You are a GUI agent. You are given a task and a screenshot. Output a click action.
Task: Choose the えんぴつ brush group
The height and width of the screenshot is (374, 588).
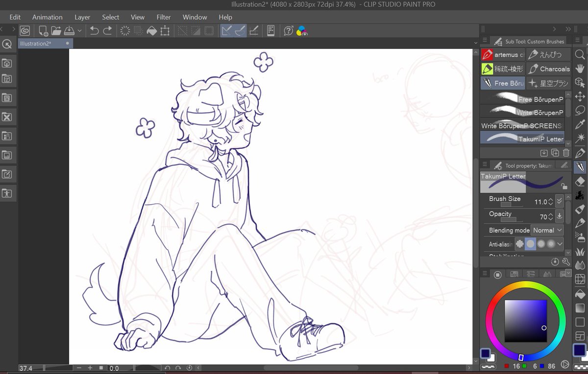pyautogui.click(x=549, y=55)
